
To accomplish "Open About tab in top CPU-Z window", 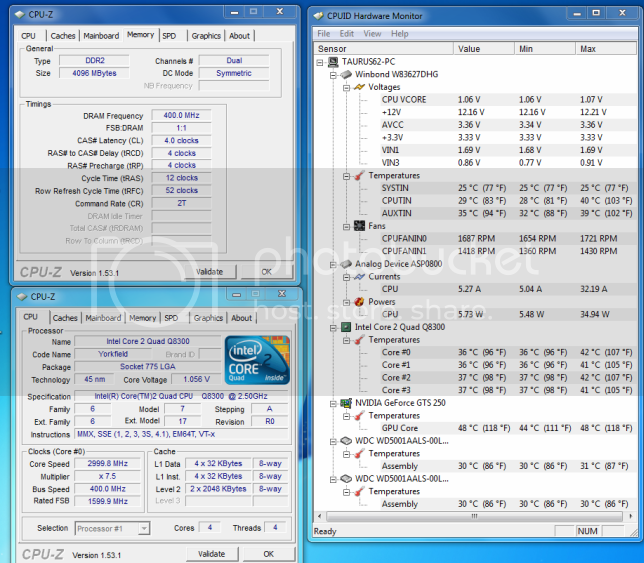I will (239, 36).
